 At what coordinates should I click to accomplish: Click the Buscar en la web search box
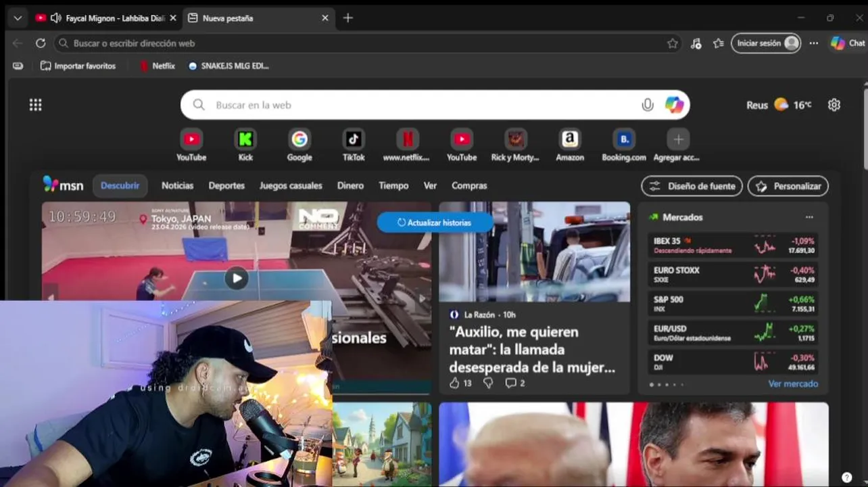coord(435,105)
